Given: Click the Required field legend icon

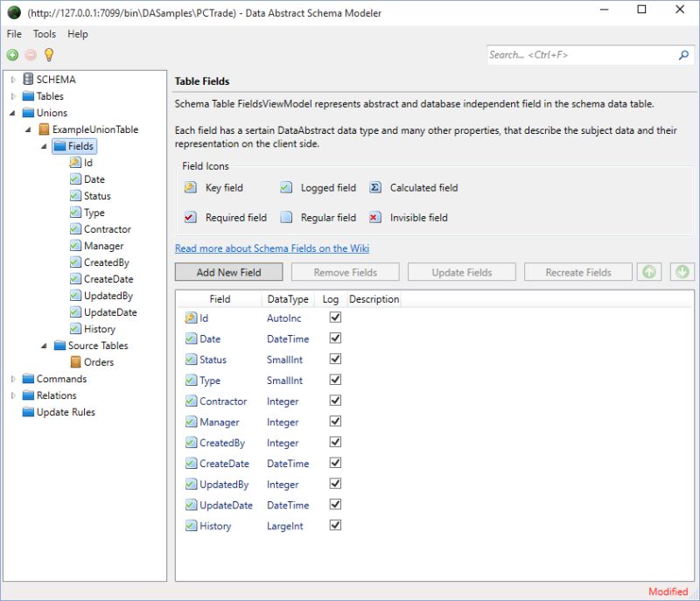Looking at the screenshot, I should coord(190,217).
